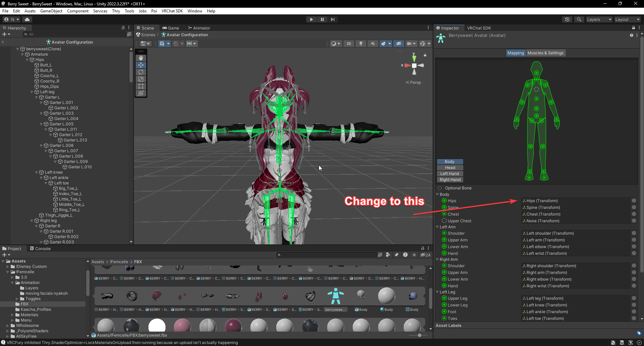
Task: Select the combined Transform tool
Action: 141,93
